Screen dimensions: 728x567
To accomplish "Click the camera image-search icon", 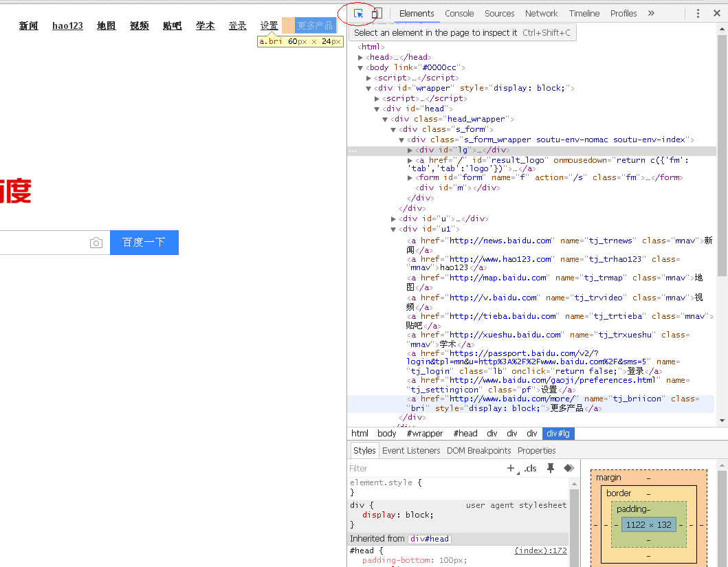I will click(x=96, y=243).
